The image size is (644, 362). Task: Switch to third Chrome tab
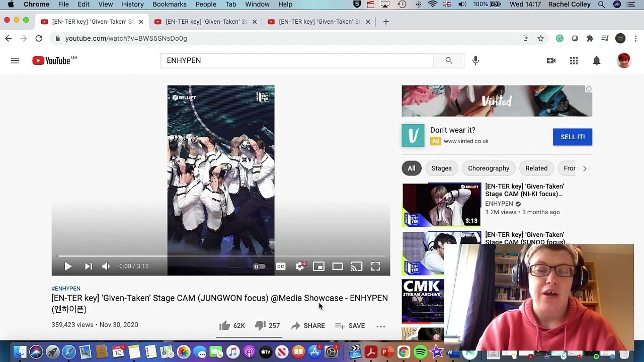(x=319, y=22)
